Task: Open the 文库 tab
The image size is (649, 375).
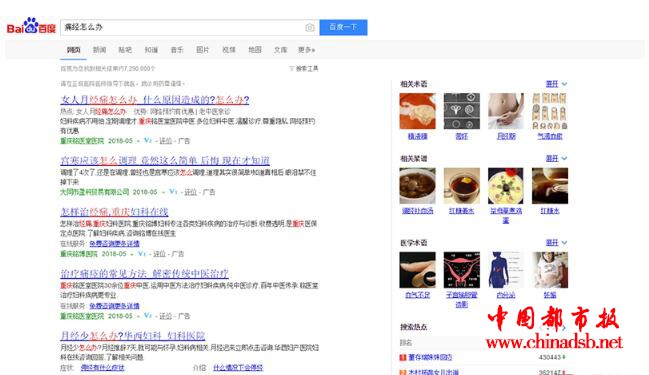Action: click(x=280, y=50)
